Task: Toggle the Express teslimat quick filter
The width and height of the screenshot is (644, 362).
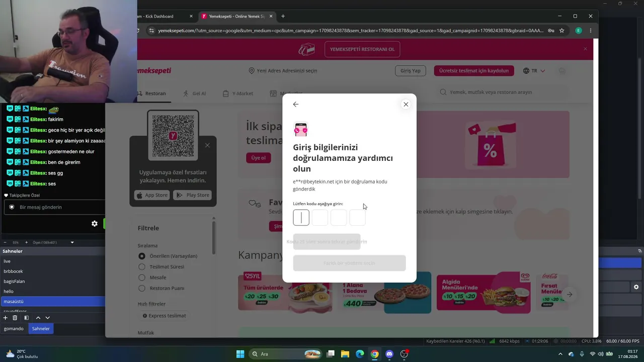Action: pyautogui.click(x=164, y=316)
